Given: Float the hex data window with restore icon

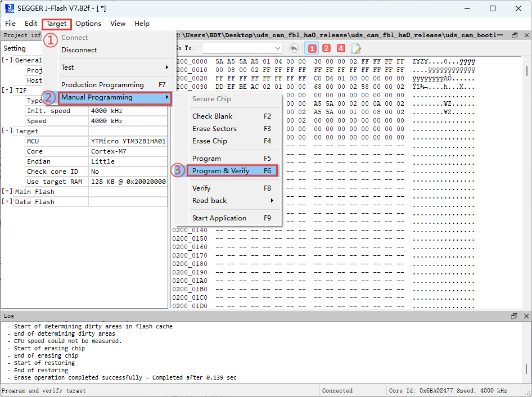Looking at the screenshot, I should click(x=515, y=35).
